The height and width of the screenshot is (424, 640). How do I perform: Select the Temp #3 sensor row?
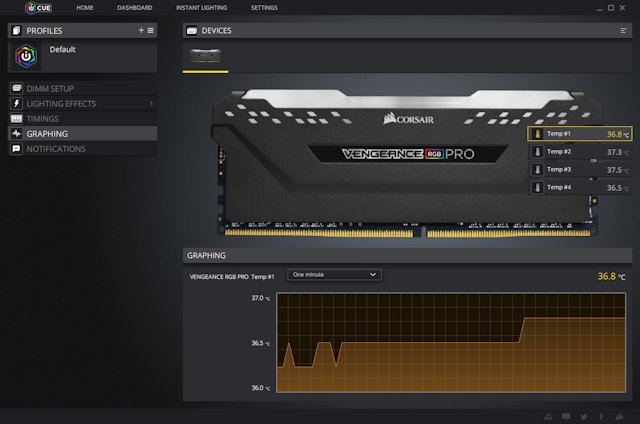point(580,170)
